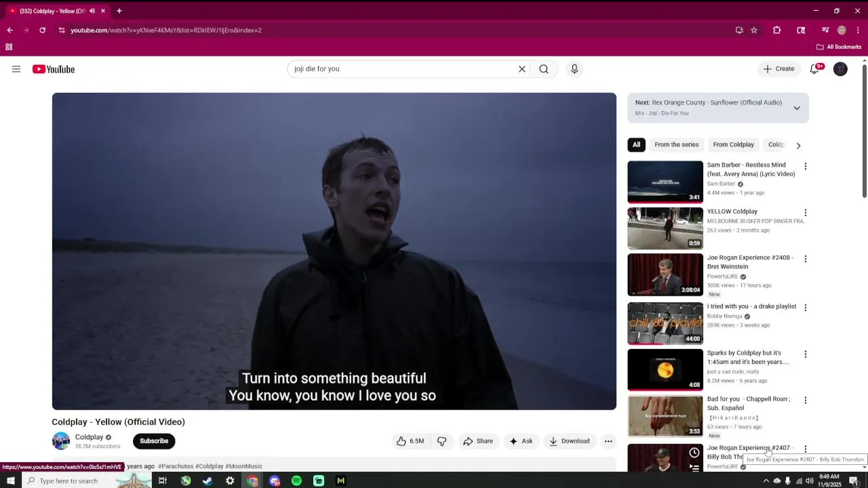Reload the page in Chrome
Viewport: 868px width, 488px height.
[x=42, y=30]
